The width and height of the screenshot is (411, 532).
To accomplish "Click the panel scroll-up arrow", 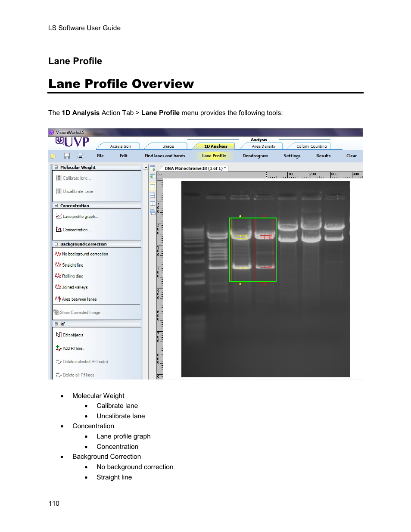I will click(x=146, y=168).
